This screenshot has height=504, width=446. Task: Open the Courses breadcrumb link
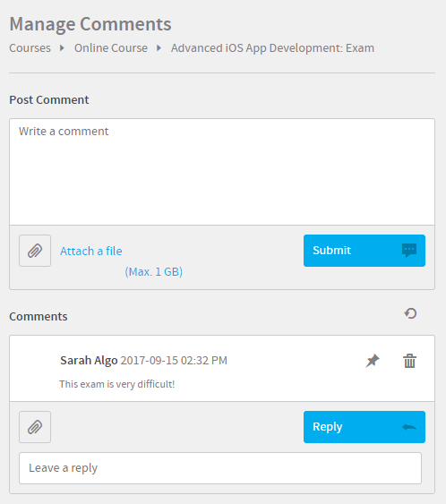tap(30, 48)
